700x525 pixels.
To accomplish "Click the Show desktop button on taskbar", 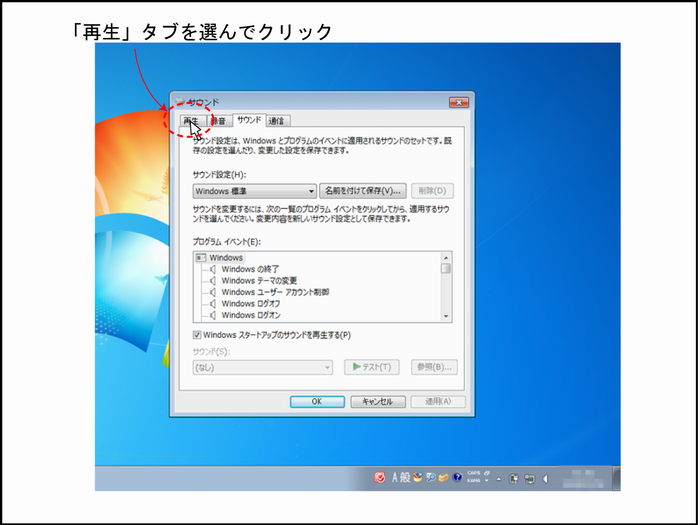I will pyautogui.click(x=617, y=478).
